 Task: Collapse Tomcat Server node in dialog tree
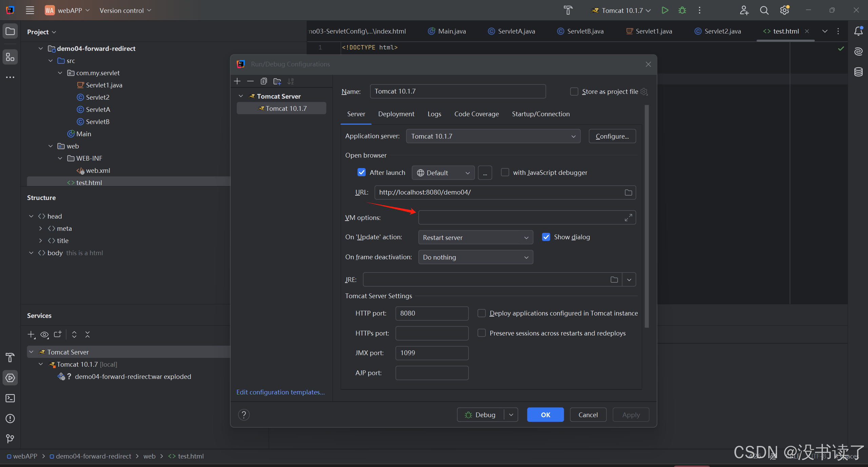[x=241, y=96]
